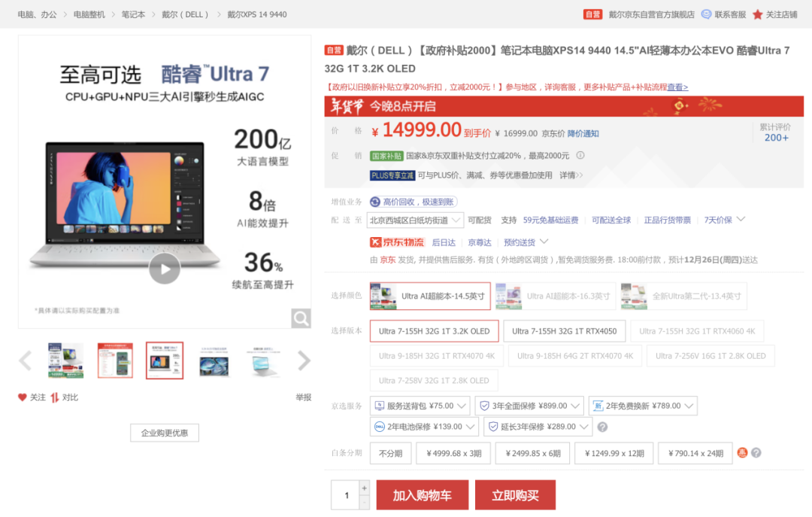Click the magnifier icon on product image
This screenshot has width=812, height=517.
pos(301,318)
